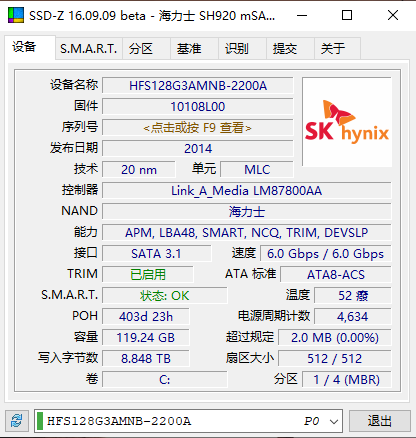Screen dimensions: 416x438
Task: Click the speed value 6.0 Gbps / 6.0 Gbps
Action: point(325,254)
